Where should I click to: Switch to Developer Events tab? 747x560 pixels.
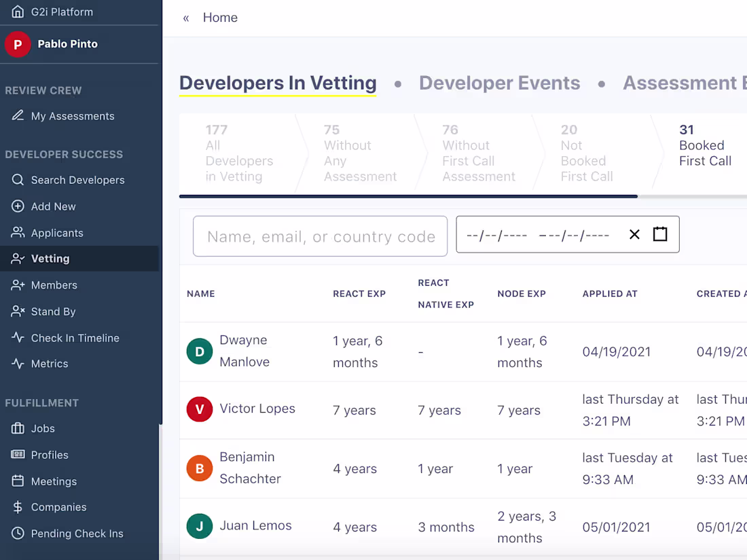coord(499,83)
